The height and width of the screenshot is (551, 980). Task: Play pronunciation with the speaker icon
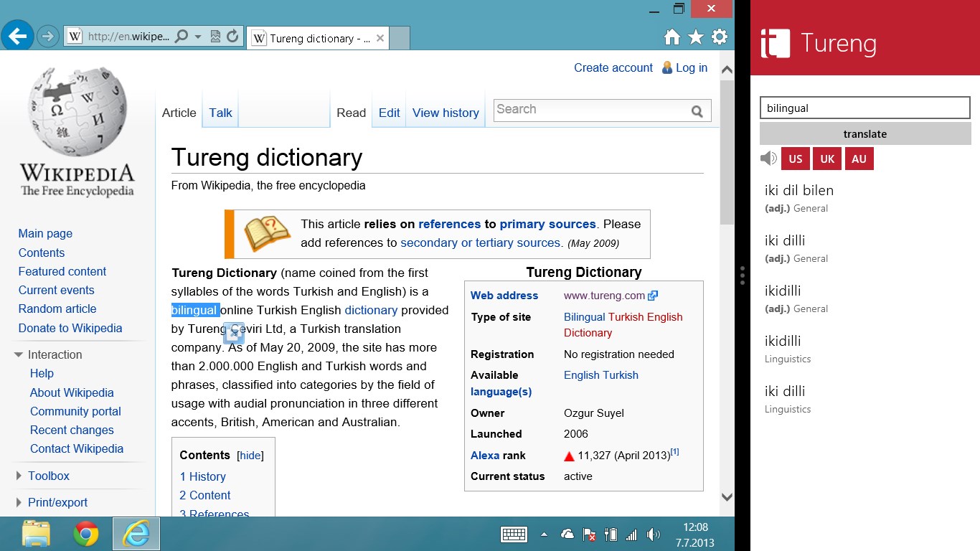[768, 159]
